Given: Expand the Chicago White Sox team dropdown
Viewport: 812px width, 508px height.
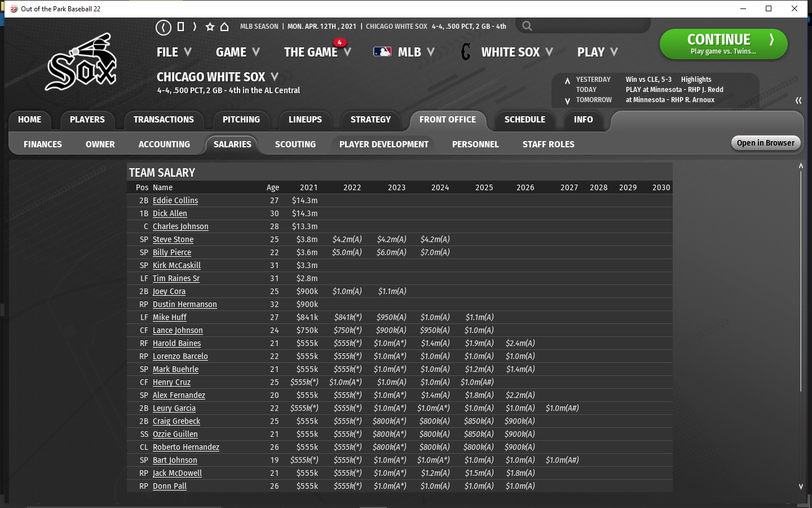Looking at the screenshot, I should (x=218, y=77).
